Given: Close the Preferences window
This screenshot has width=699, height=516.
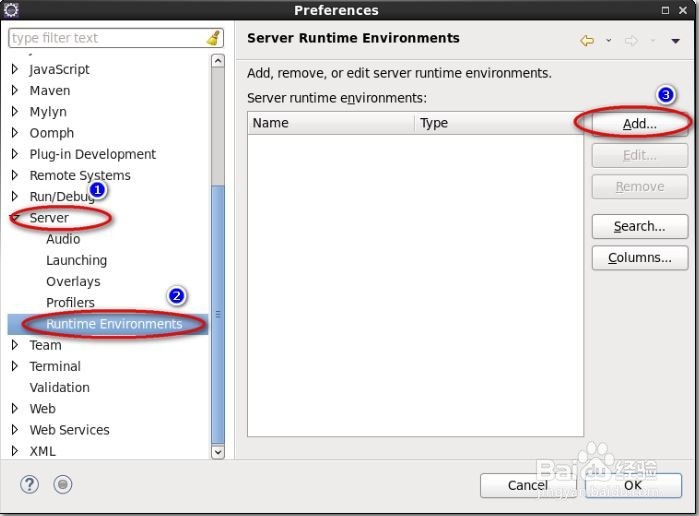Looking at the screenshot, I should (683, 10).
